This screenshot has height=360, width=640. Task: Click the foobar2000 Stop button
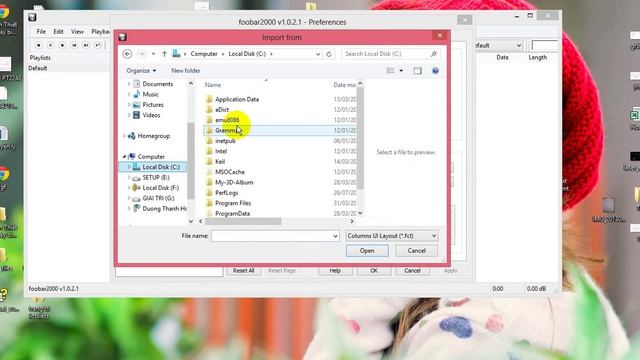click(x=39, y=45)
